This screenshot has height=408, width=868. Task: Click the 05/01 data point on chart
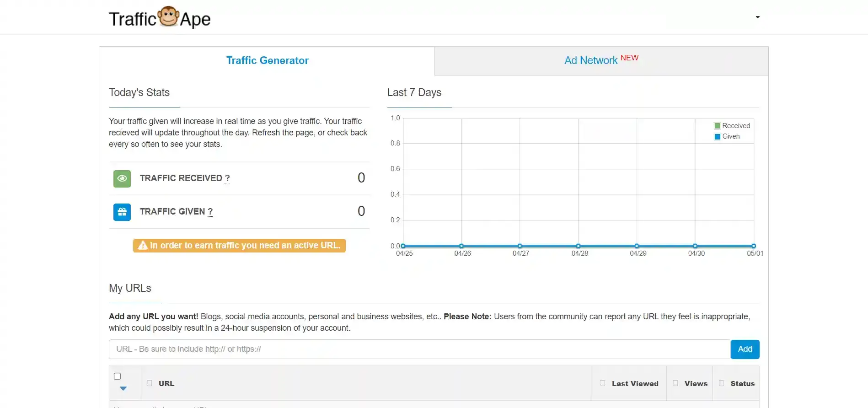753,246
